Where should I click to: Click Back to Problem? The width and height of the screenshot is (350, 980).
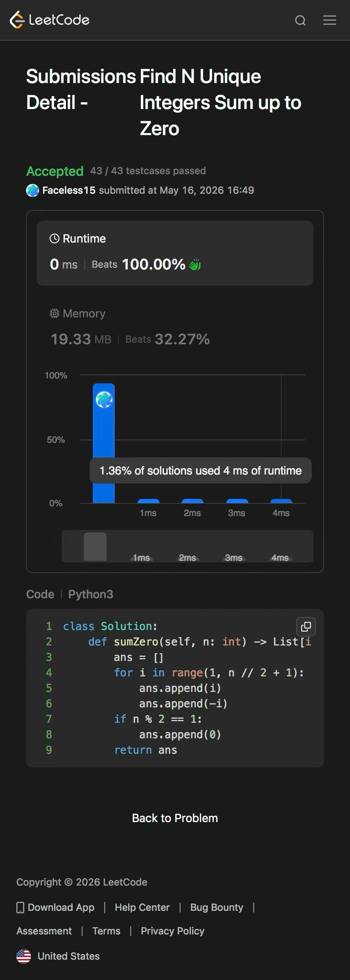pos(175,818)
